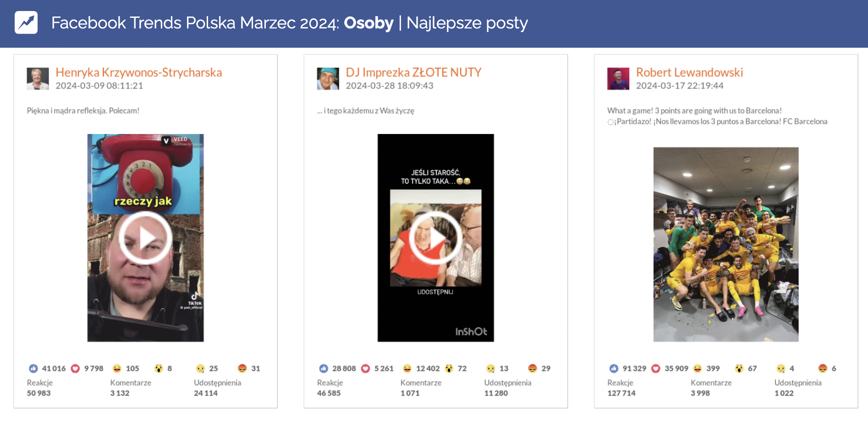Click love heart icon showing 35 909
868x423 pixels.
pos(656,368)
